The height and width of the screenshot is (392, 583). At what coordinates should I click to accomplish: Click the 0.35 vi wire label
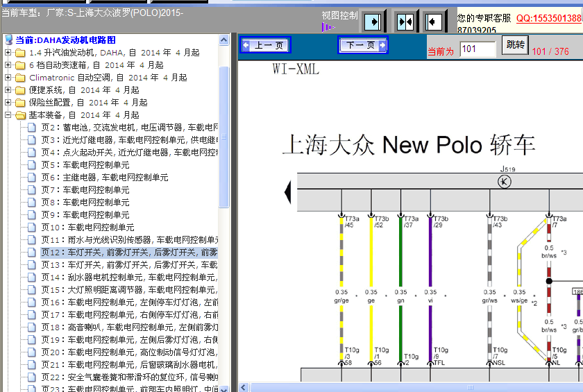[430, 296]
